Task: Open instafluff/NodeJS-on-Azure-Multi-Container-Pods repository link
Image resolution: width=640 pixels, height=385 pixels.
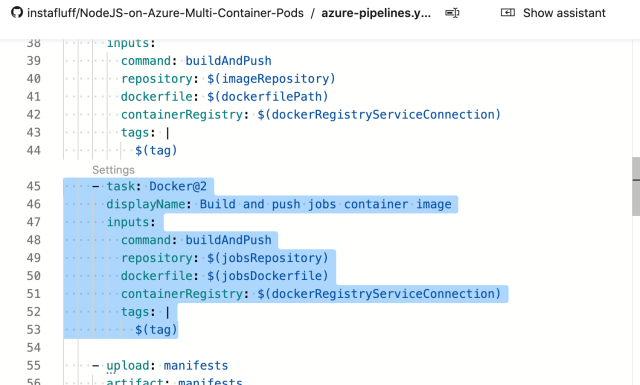Action: tap(165, 13)
